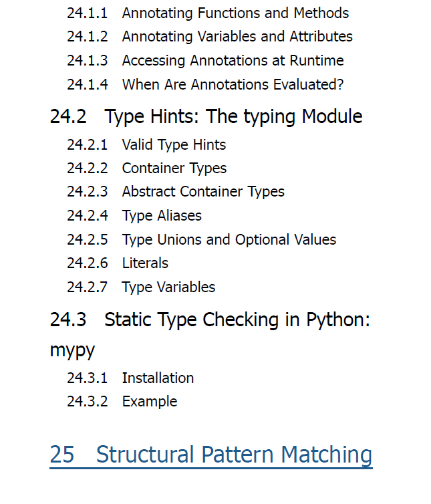Click the chapter number 25 in the link
Screen dimensions: 431x504
point(62,455)
